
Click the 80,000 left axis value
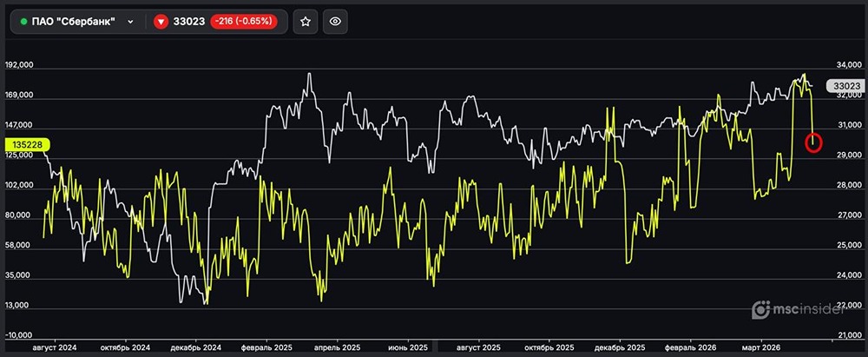(x=19, y=215)
